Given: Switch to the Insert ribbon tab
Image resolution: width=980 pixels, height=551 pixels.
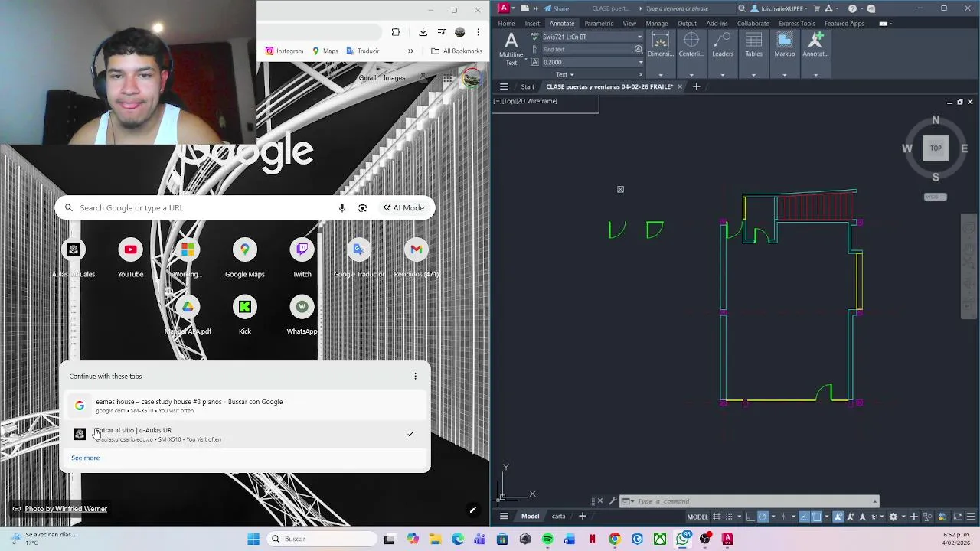Looking at the screenshot, I should tap(532, 24).
